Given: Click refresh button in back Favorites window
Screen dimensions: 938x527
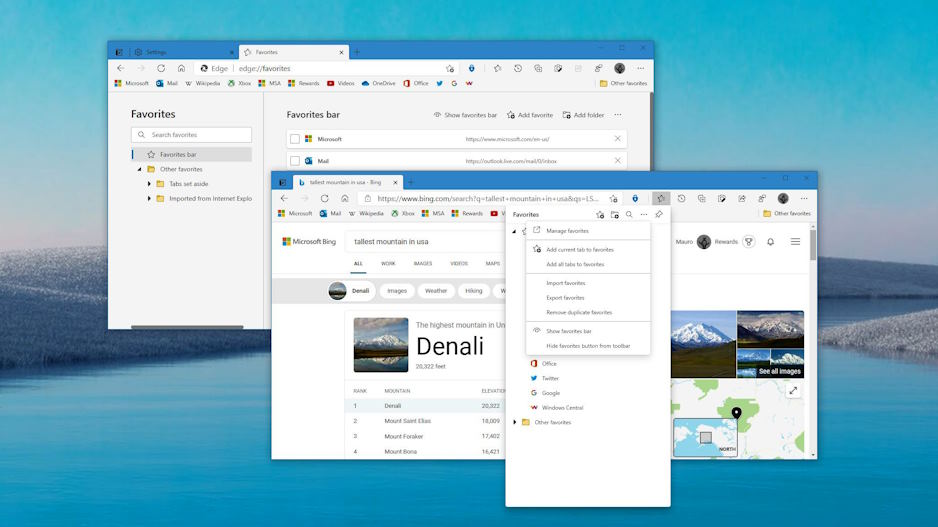Looking at the screenshot, I should tap(161, 68).
